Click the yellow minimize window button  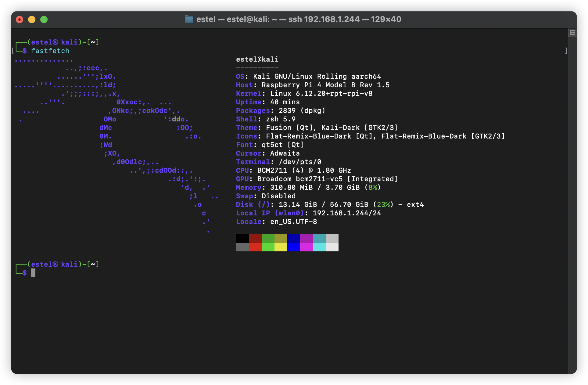[32, 20]
